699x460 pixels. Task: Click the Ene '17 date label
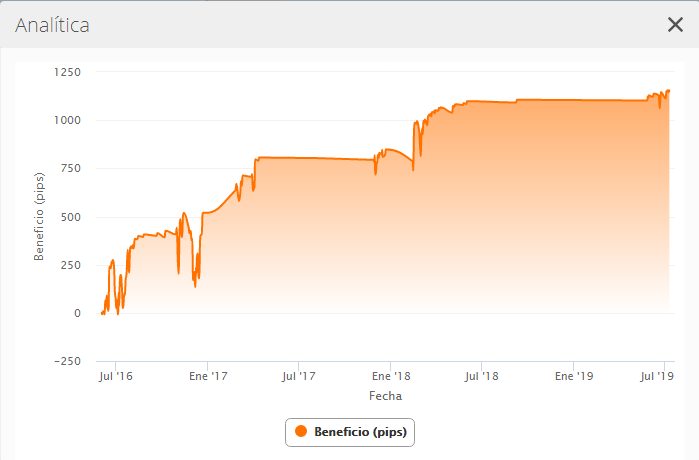(x=208, y=376)
